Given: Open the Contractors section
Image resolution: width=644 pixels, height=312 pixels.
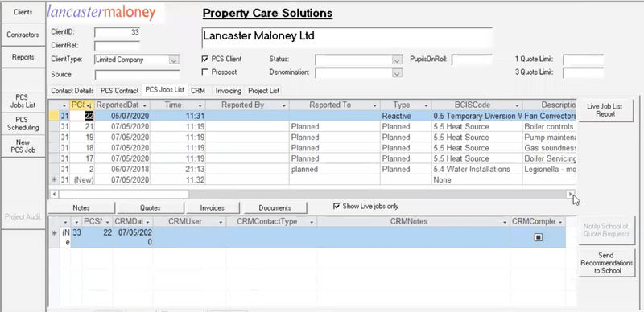Looking at the screenshot, I should coord(23,35).
